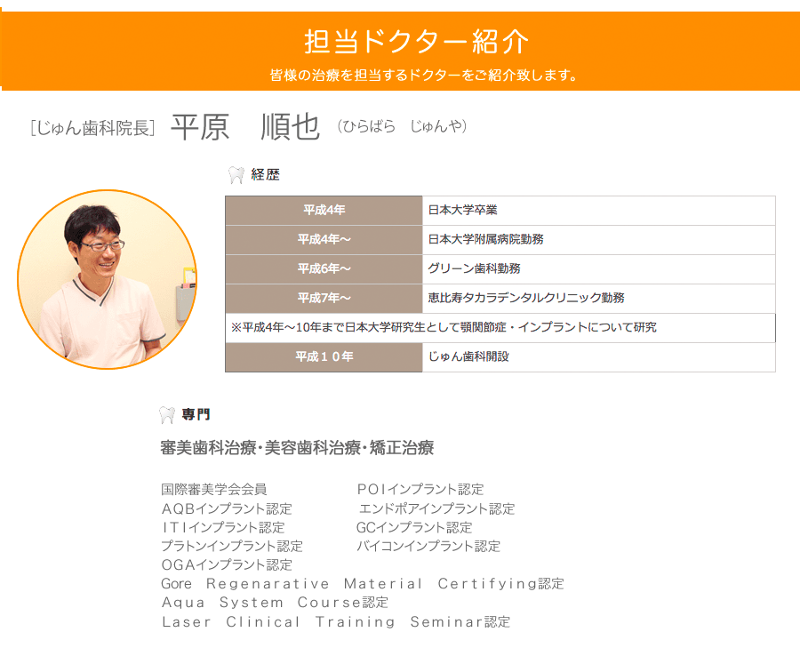Click the POIインプラント認定 entry
This screenshot has width=800, height=672.
pos(420,489)
